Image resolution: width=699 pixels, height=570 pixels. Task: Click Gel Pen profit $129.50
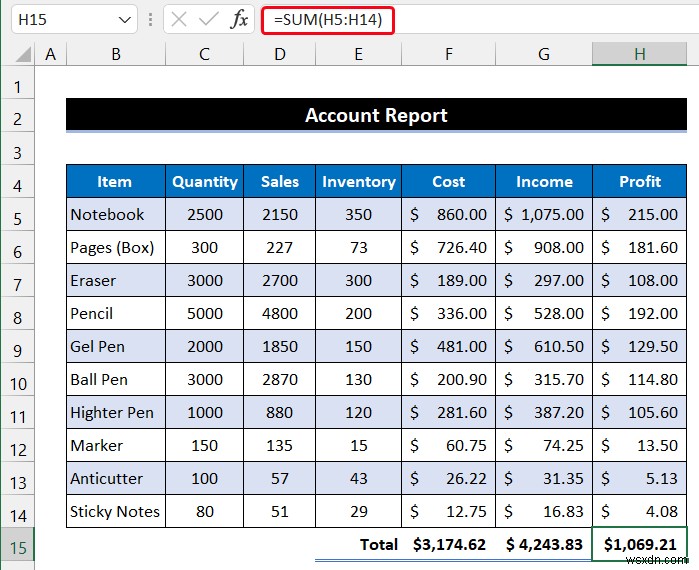(640, 346)
